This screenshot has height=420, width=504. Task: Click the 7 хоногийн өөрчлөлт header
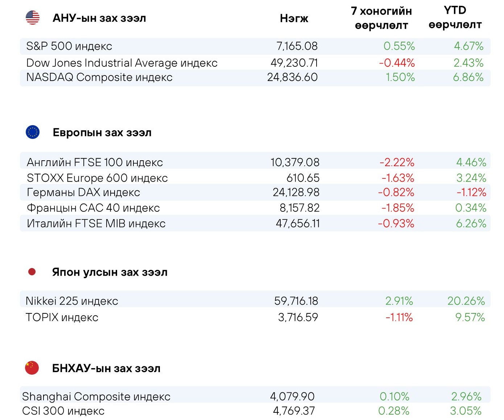coord(381,18)
